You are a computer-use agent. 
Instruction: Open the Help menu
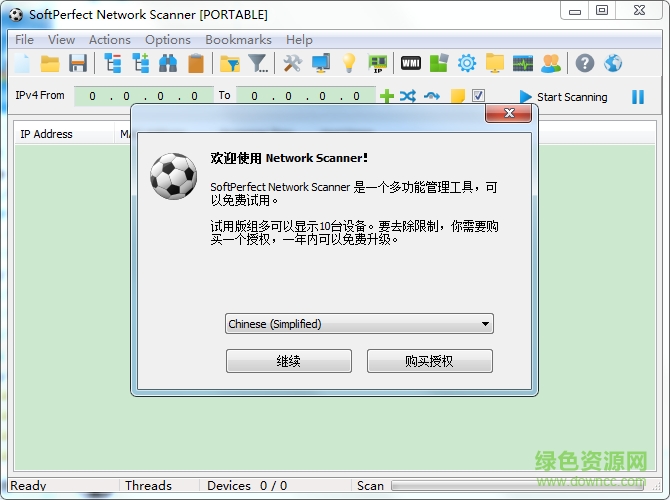[299, 40]
